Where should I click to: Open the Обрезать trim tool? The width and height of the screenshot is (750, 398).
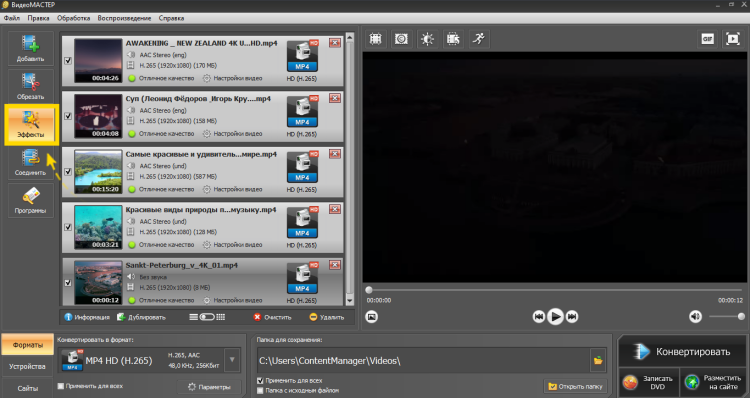point(31,86)
